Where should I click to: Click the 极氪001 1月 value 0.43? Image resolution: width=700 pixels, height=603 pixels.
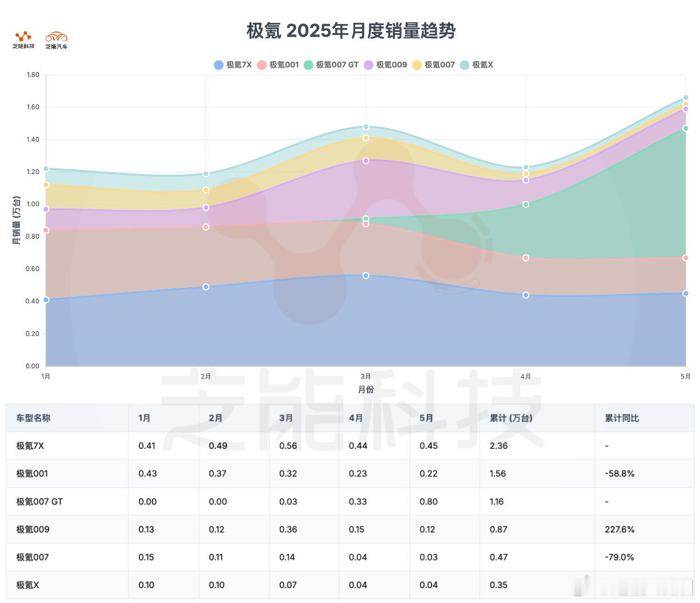[x=147, y=473]
